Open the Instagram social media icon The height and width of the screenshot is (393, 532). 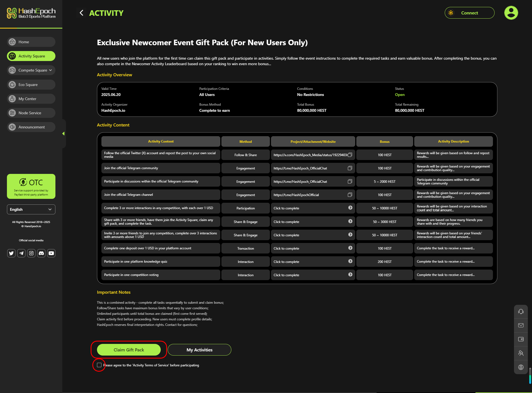coord(31,253)
